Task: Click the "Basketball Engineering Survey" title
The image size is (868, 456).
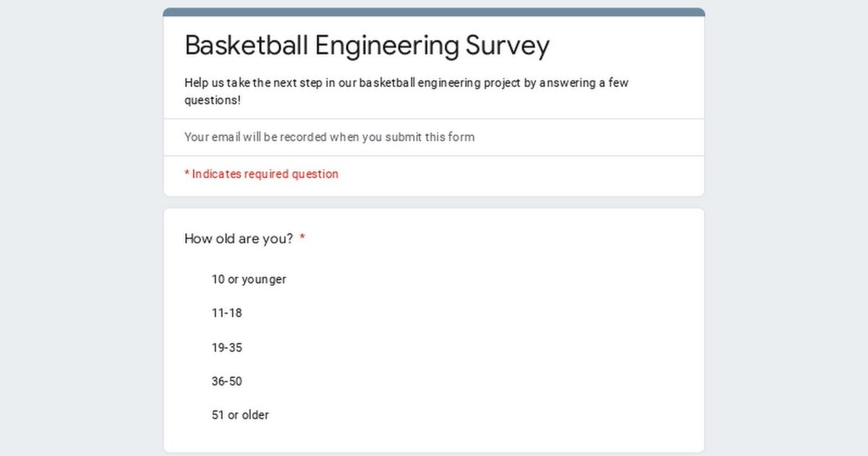Action: click(367, 45)
